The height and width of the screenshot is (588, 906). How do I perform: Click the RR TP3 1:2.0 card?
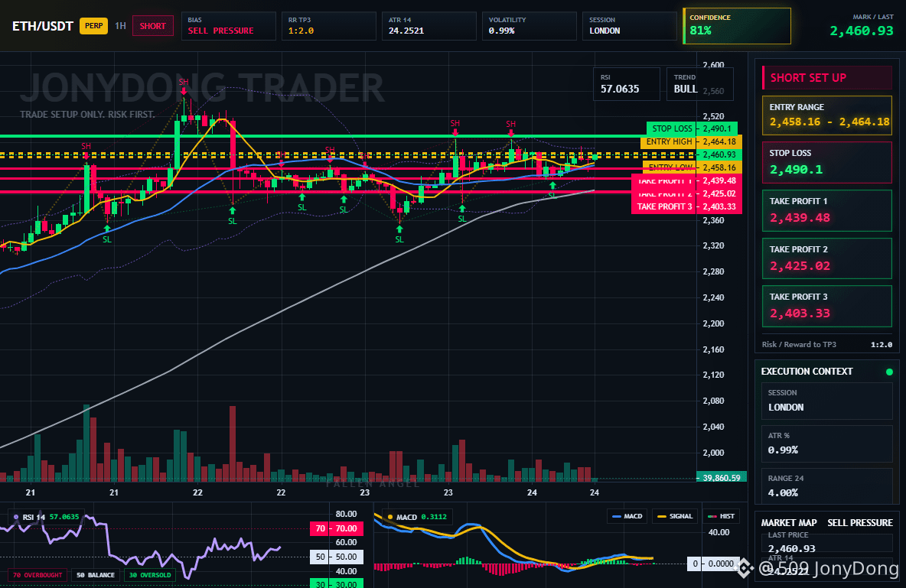click(x=329, y=26)
